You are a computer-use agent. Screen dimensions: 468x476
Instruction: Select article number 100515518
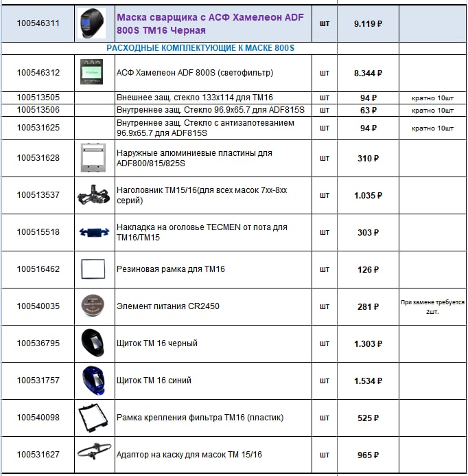coord(38,232)
